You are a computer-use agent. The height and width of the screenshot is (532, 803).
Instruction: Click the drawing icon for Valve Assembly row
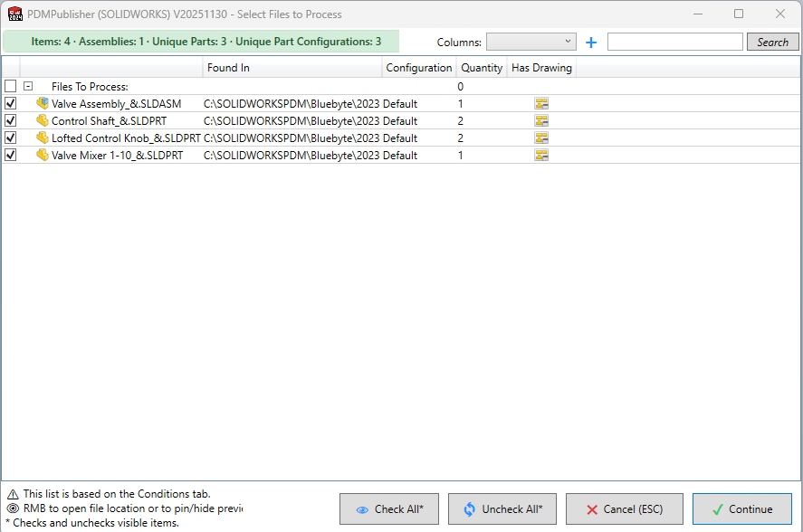tap(541, 104)
